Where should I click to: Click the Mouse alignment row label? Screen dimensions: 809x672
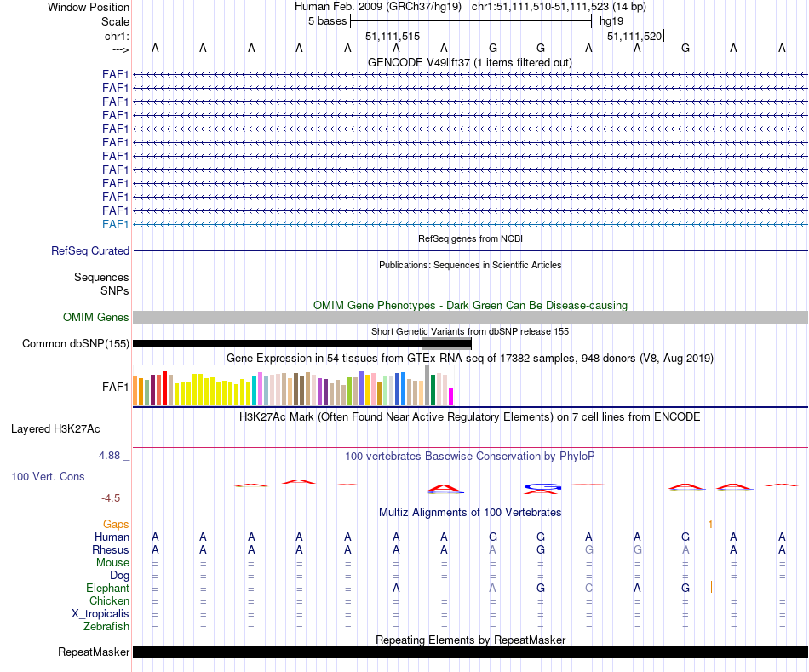[112, 563]
